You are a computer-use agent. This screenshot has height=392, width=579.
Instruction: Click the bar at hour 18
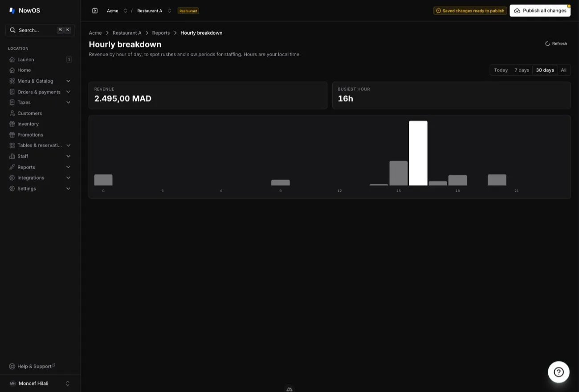457,180
